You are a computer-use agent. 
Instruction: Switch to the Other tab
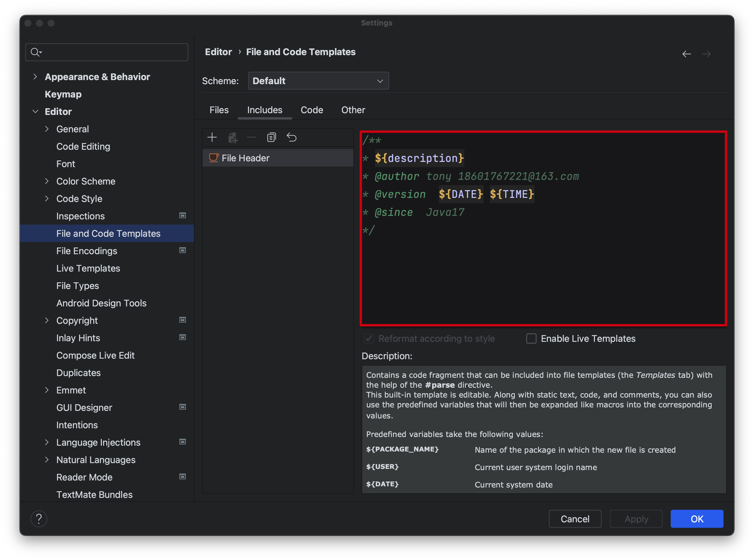pyautogui.click(x=353, y=110)
